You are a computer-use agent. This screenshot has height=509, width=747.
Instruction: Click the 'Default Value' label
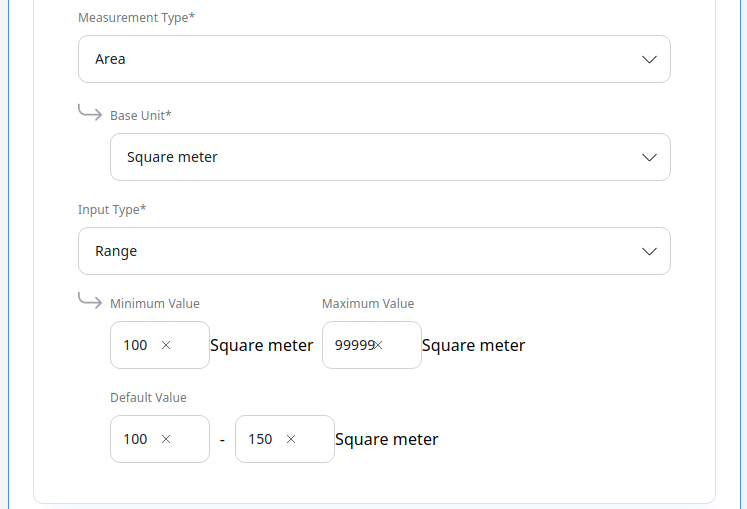pyautogui.click(x=148, y=397)
